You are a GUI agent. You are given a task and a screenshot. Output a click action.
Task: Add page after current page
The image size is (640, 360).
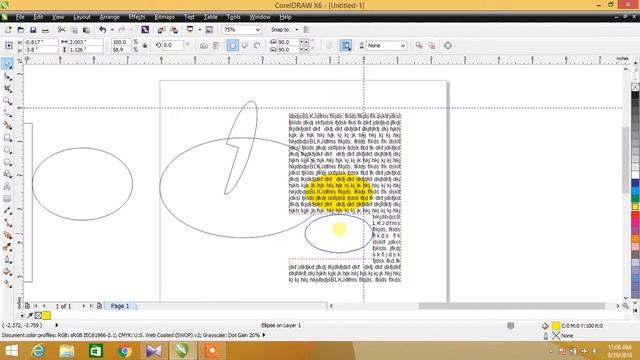click(100, 306)
